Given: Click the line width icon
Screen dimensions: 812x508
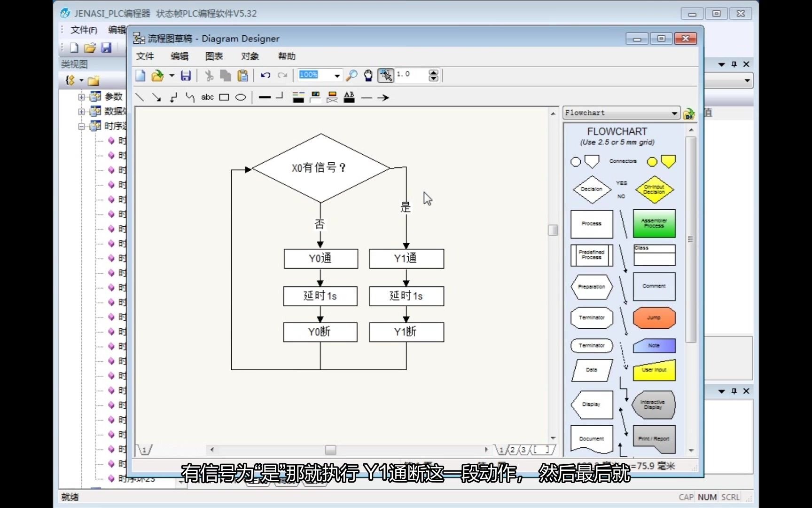Looking at the screenshot, I should tap(265, 97).
